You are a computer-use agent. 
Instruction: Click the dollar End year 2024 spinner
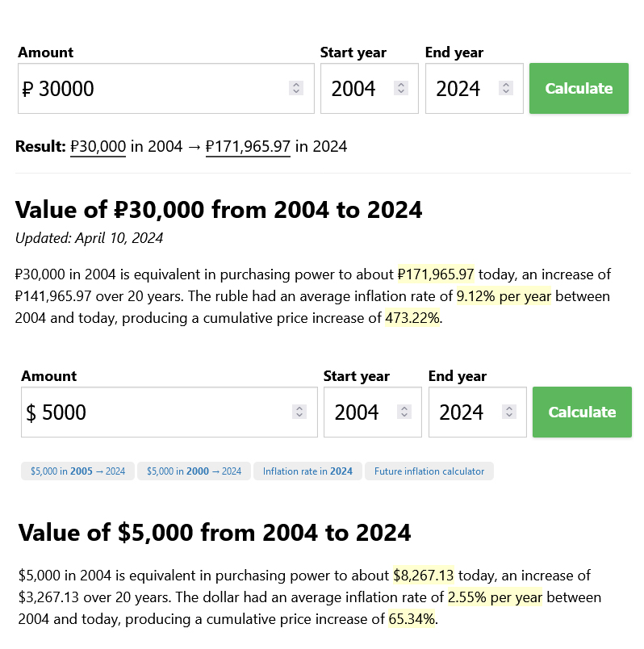(x=509, y=412)
